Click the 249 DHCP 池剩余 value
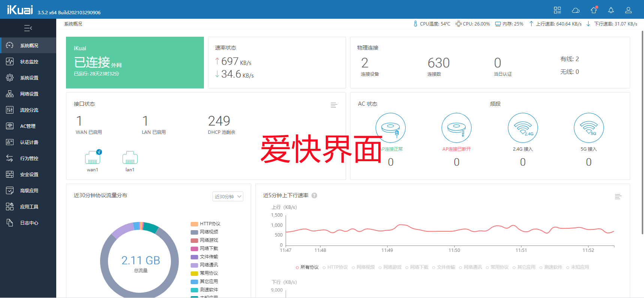This screenshot has height=298, width=644. [219, 121]
